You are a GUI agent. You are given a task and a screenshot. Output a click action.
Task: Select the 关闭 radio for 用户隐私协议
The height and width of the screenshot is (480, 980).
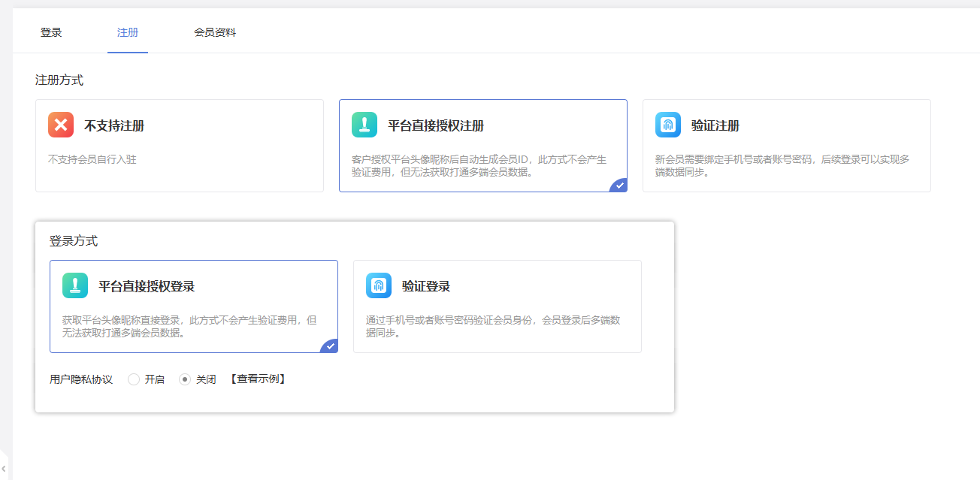(185, 379)
